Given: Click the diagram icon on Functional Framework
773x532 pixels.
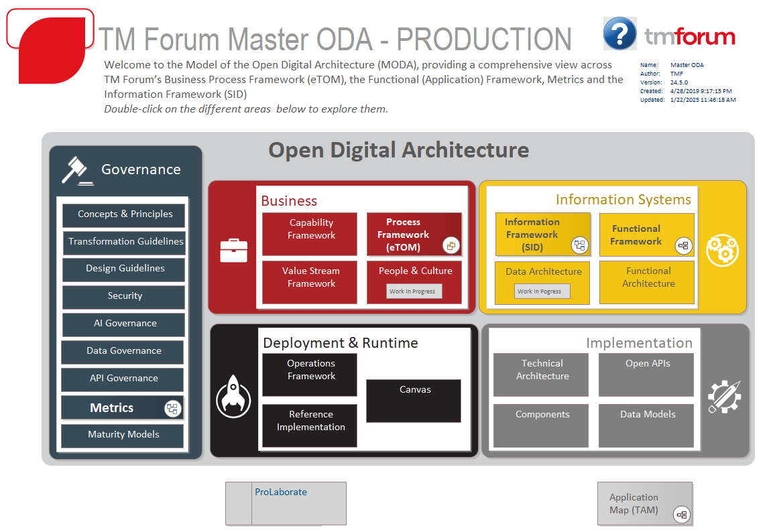Looking at the screenshot, I should tap(683, 245).
